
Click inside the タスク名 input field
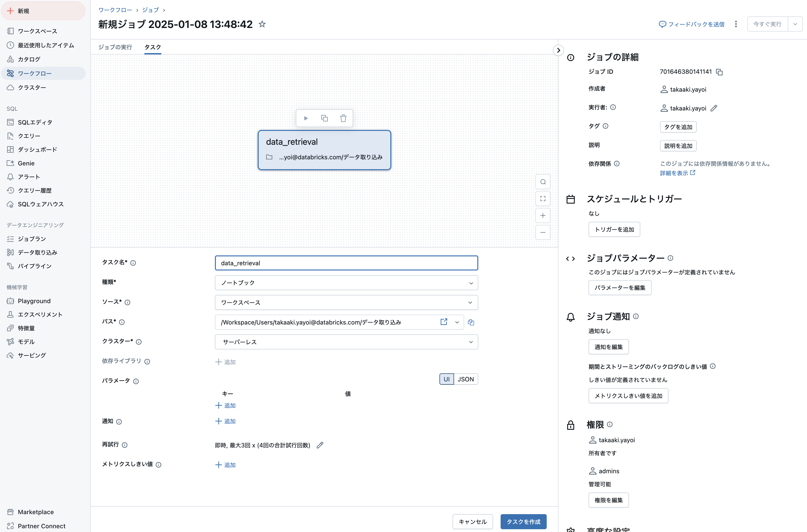coord(346,263)
